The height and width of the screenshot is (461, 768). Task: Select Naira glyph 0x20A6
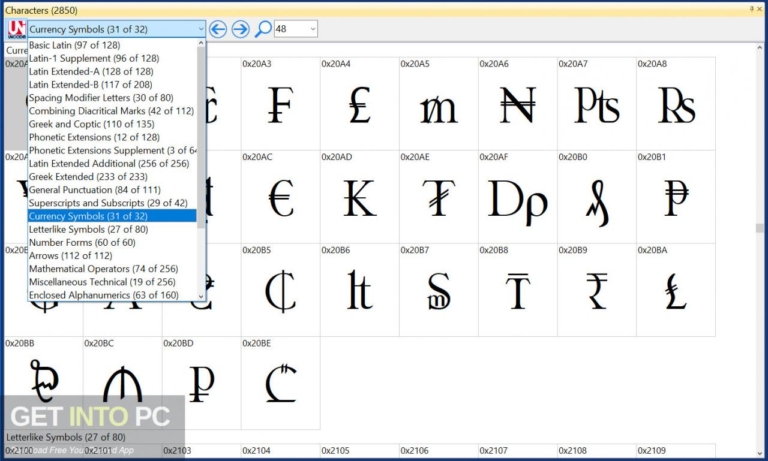[x=518, y=103]
